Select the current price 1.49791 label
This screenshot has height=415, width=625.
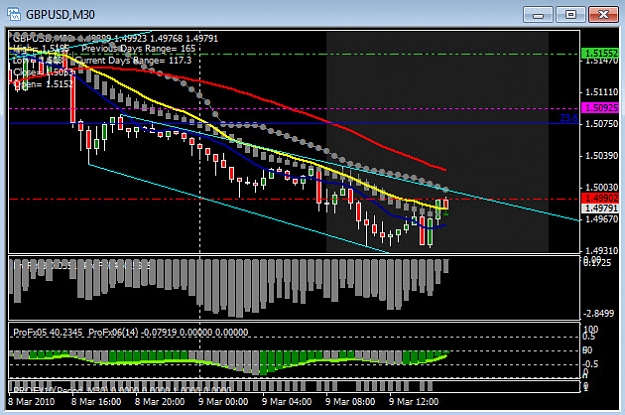coord(600,208)
